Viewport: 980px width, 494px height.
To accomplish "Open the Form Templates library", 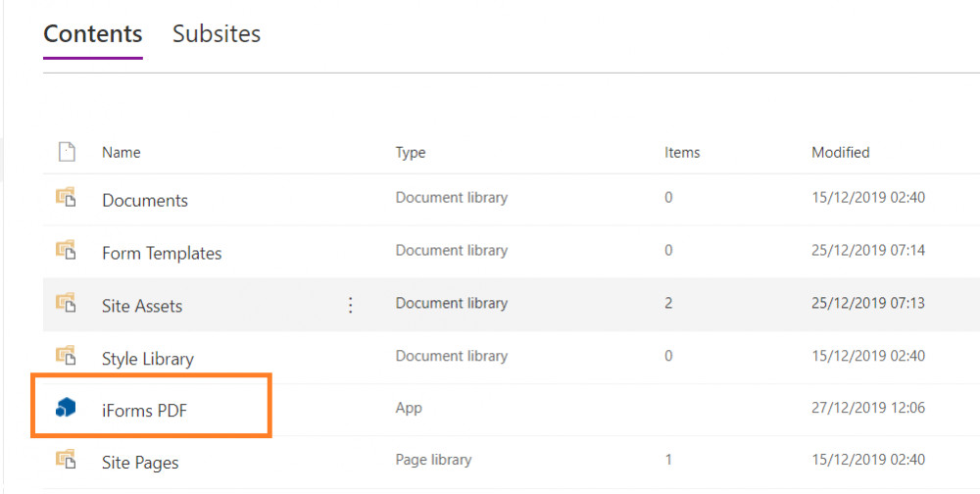I will 162,253.
